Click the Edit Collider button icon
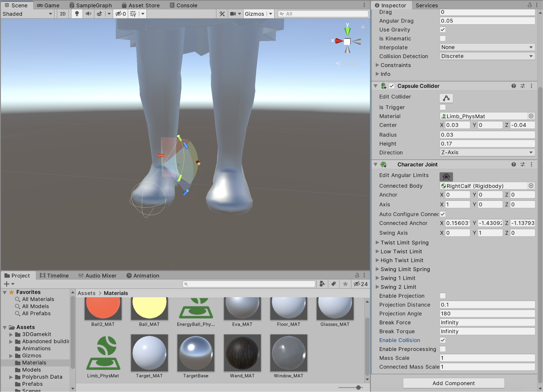Screen dimensions: 543x392 pos(446,98)
